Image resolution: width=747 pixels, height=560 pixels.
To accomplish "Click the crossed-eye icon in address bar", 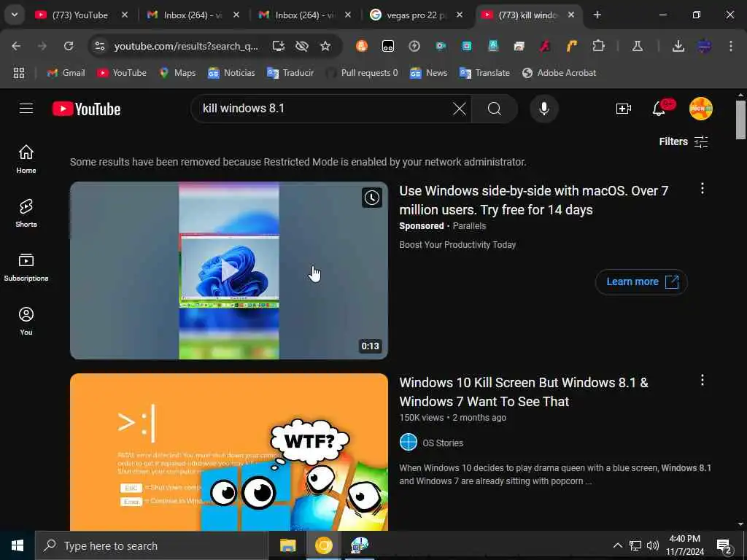I will (301, 46).
